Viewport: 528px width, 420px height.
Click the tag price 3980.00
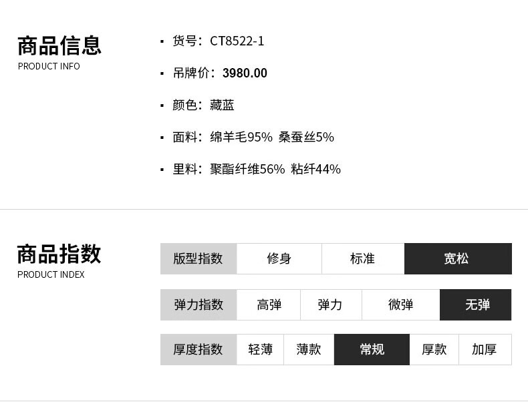[x=245, y=73]
